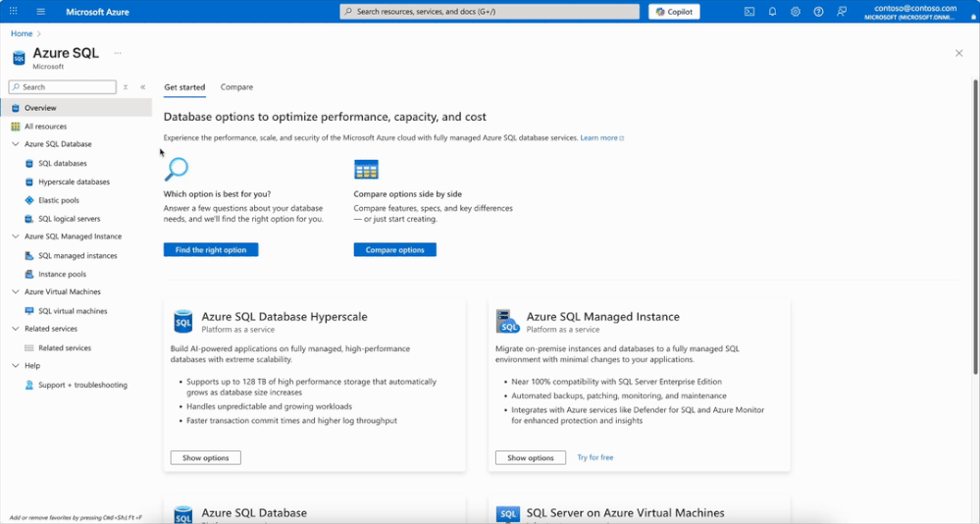Open SQL logical servers from sidebar

pos(70,219)
